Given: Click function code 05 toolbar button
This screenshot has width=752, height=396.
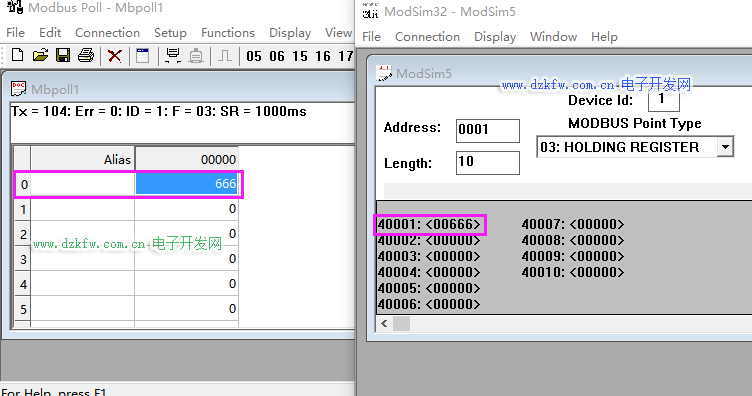Looking at the screenshot, I should [x=254, y=57].
